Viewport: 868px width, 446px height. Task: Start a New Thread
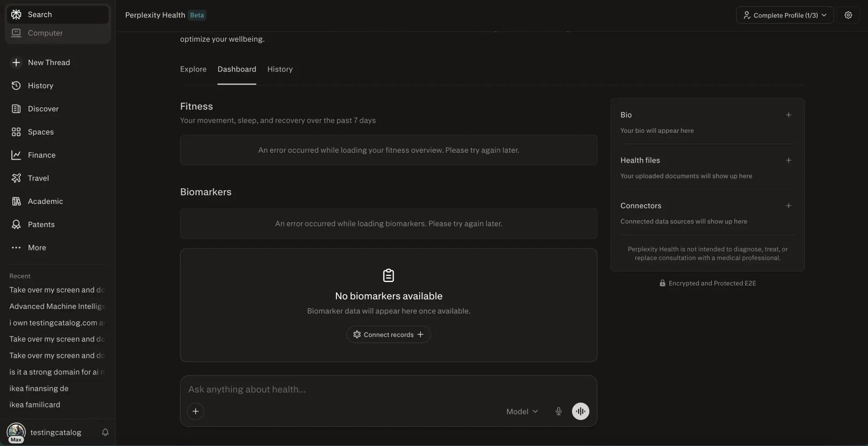pos(49,62)
